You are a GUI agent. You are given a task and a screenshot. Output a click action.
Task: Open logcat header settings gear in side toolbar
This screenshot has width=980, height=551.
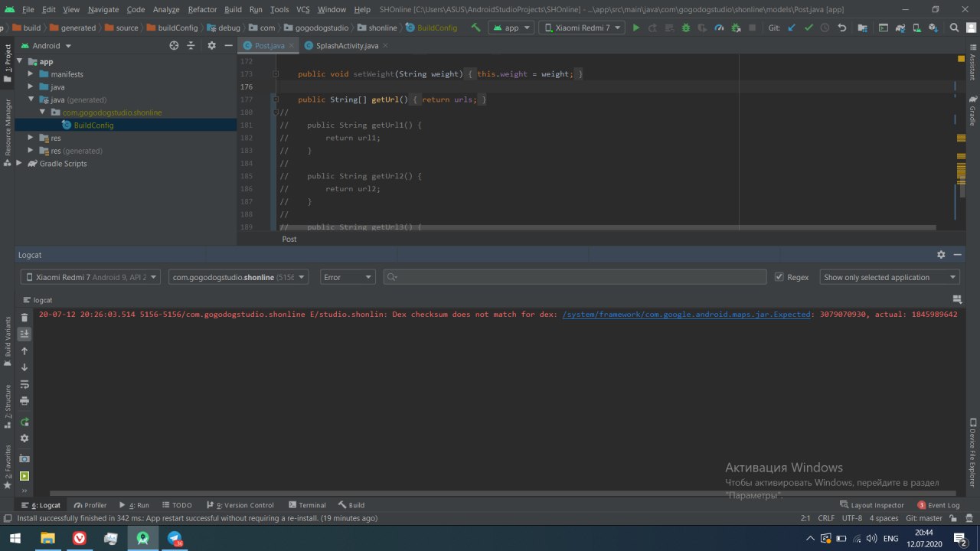coord(24,439)
